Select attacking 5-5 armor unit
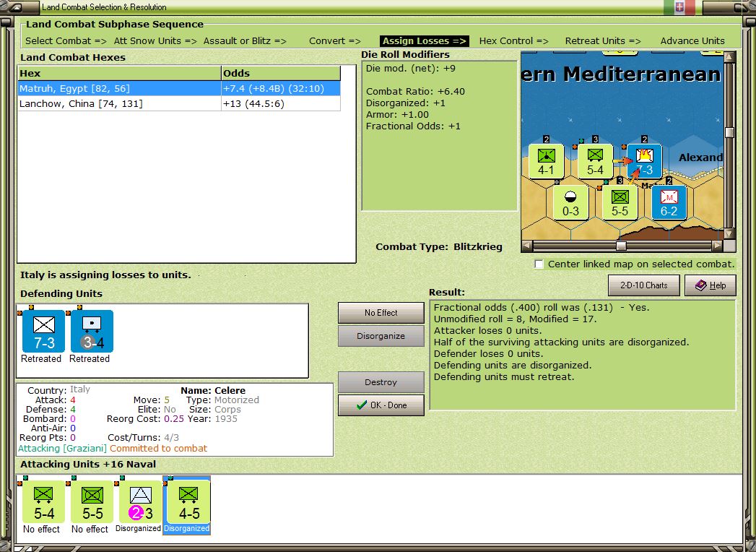The image size is (756, 552). pyautogui.click(x=92, y=502)
